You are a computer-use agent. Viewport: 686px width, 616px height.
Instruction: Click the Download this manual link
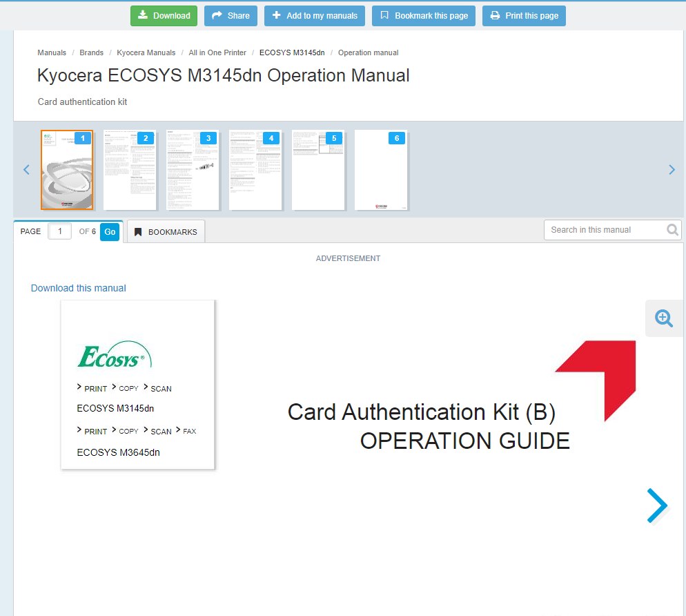pos(78,288)
